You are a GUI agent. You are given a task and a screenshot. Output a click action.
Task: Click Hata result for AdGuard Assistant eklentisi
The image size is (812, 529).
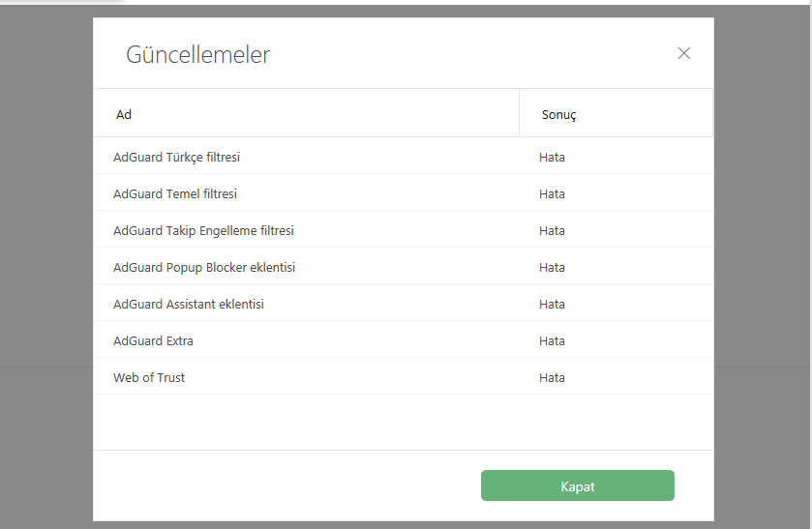coord(553,304)
